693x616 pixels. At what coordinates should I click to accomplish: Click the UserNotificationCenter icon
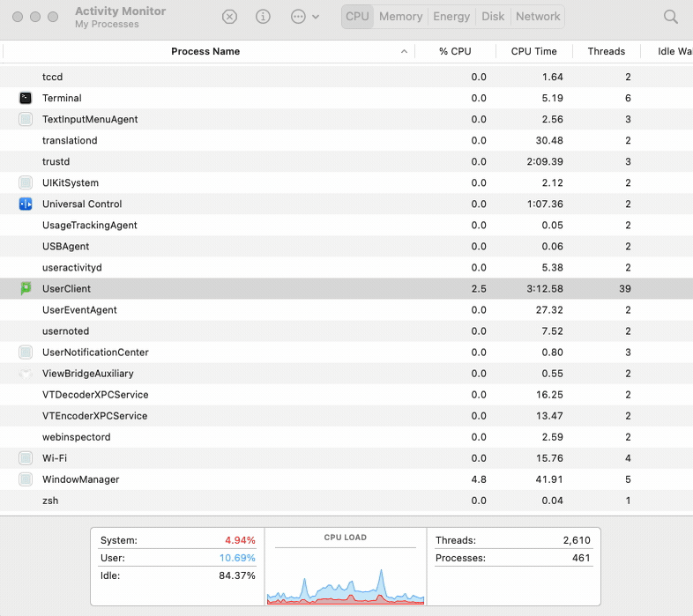[26, 353]
